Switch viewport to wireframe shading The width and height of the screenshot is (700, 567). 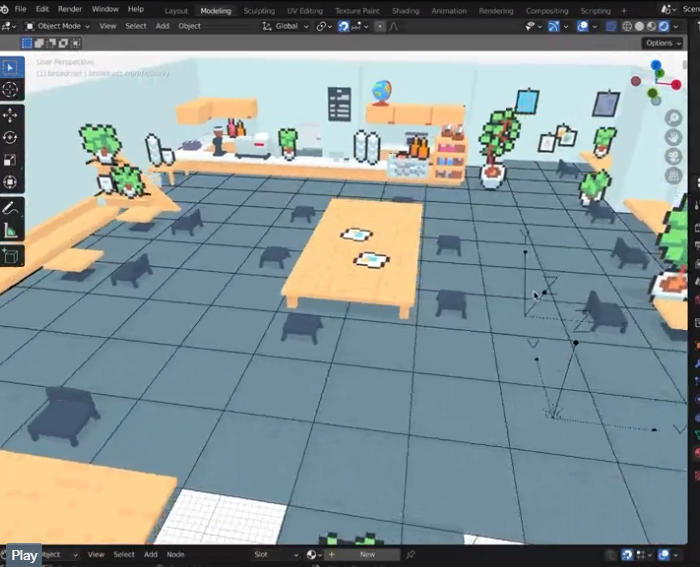(627, 27)
